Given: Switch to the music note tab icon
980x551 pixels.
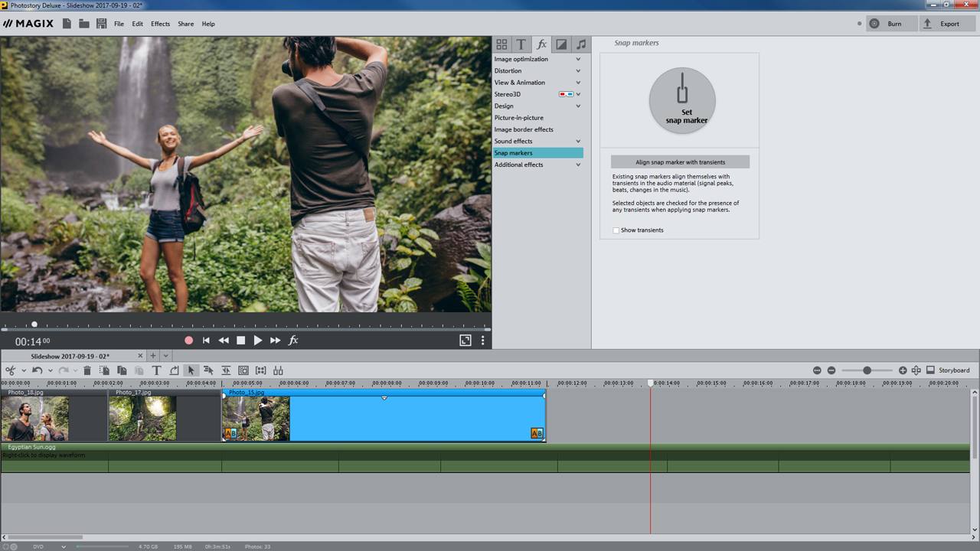Looking at the screenshot, I should (581, 44).
